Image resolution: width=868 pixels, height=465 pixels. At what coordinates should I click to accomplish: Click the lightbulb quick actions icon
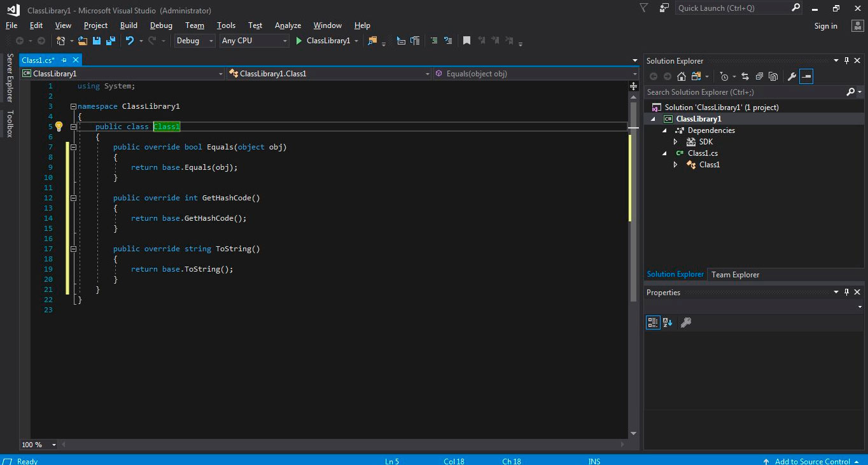[59, 127]
